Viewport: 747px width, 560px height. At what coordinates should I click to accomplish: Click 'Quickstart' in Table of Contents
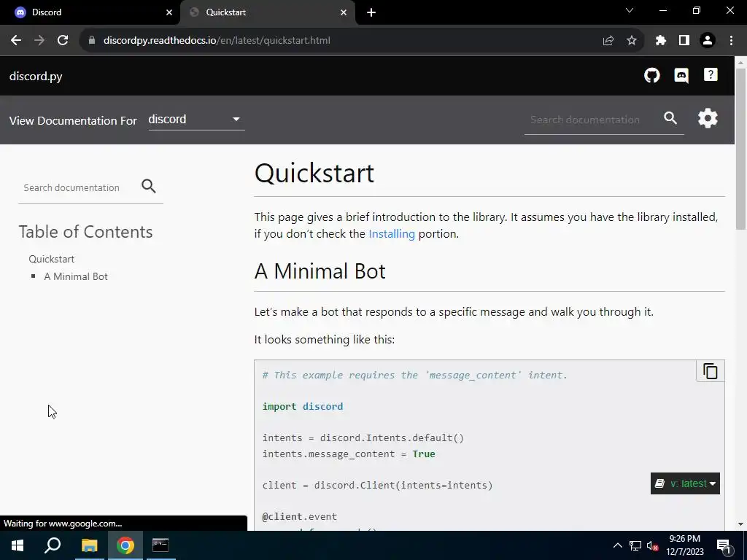pyautogui.click(x=52, y=259)
